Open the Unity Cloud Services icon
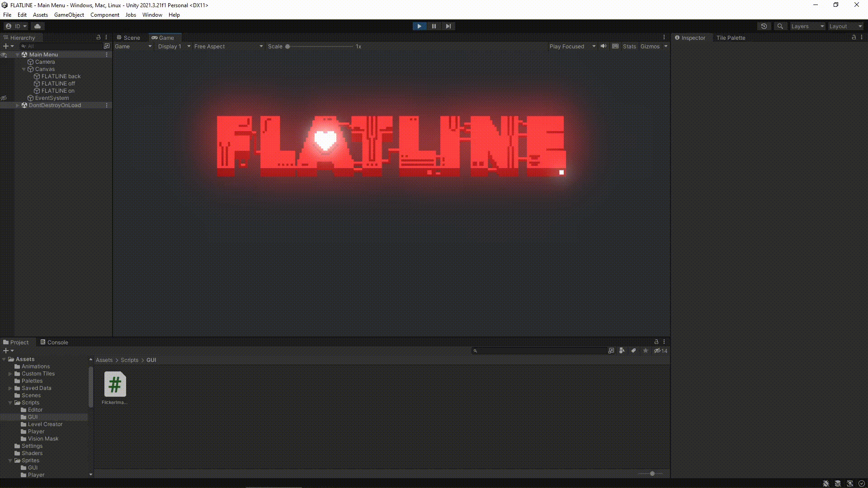The image size is (868, 488). click(x=38, y=26)
